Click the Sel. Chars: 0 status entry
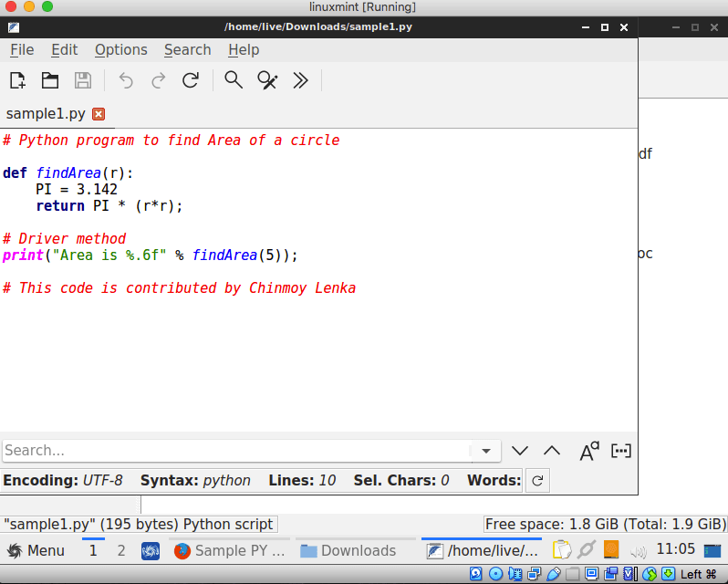728x584 pixels. [401, 480]
